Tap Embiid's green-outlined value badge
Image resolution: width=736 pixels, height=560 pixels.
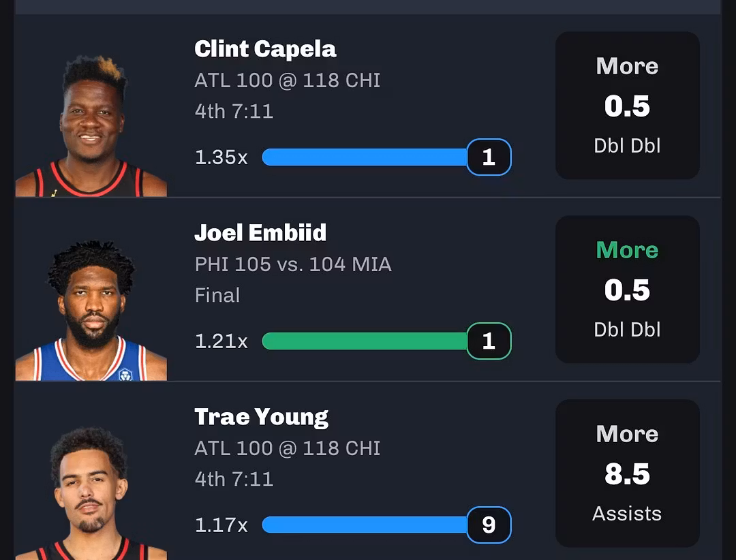coord(489,341)
